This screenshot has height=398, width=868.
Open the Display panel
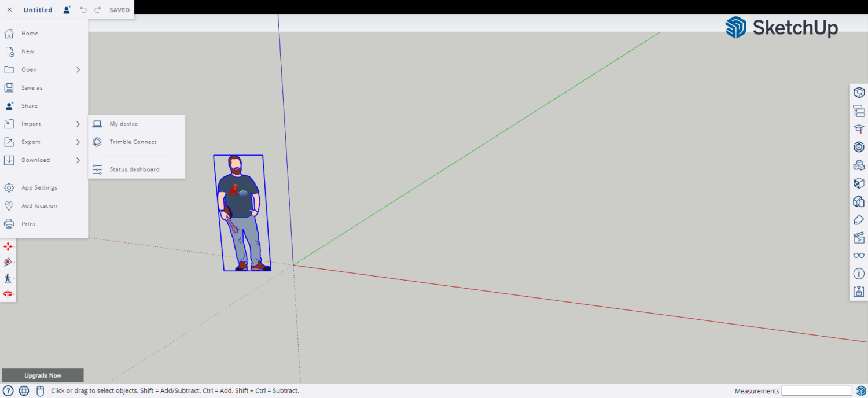tap(859, 255)
